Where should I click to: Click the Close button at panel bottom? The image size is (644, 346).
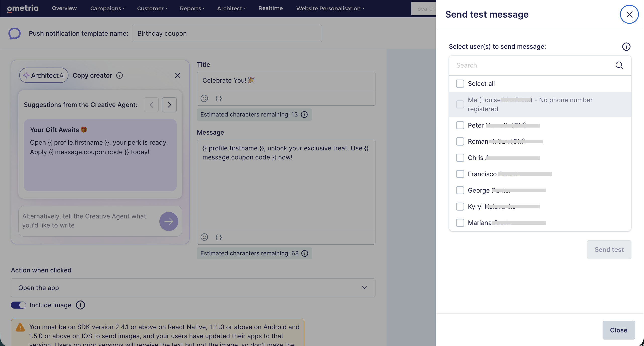619,330
